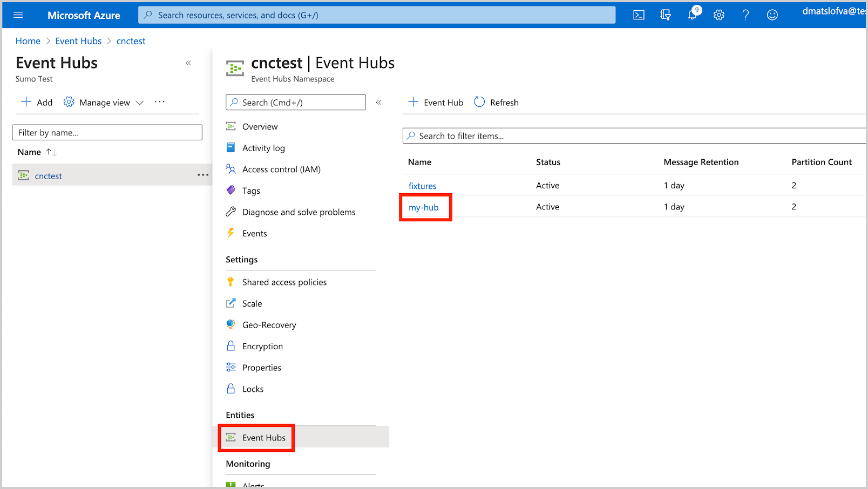Go to Home breadcrumb link

pyautogui.click(x=28, y=41)
